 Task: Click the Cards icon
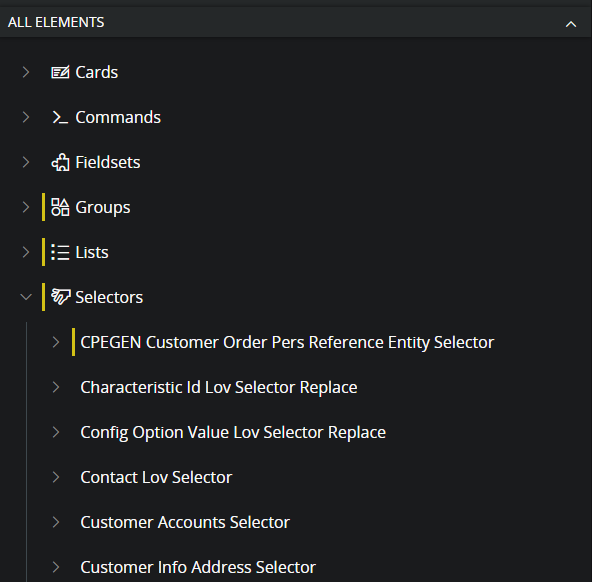(x=60, y=72)
